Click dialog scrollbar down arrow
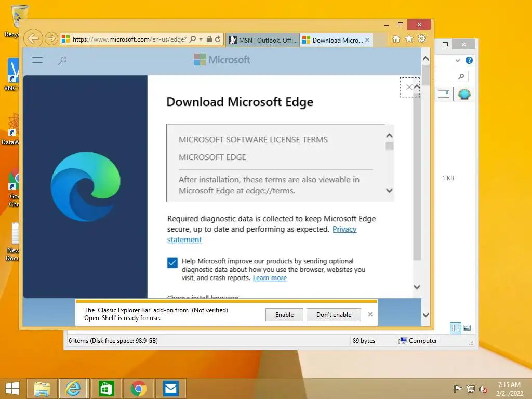This screenshot has width=532, height=399. pos(417,287)
